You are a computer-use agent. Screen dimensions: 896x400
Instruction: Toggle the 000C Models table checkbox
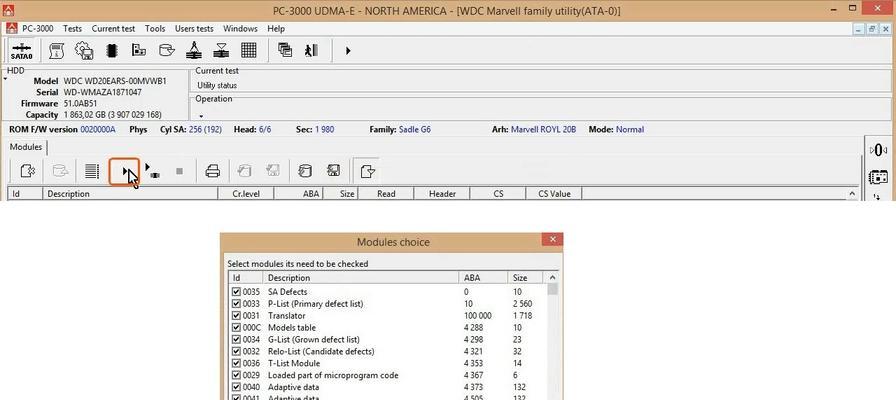[x=237, y=327]
